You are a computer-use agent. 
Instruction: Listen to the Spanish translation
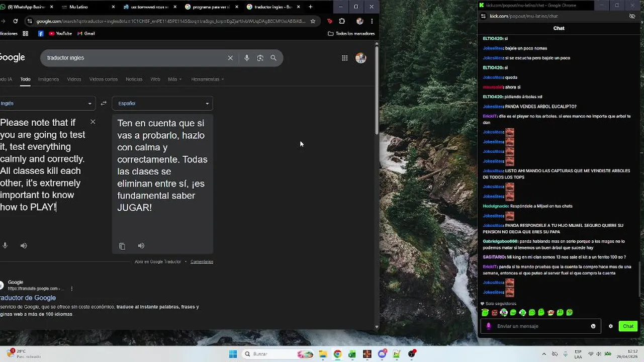[141, 246]
